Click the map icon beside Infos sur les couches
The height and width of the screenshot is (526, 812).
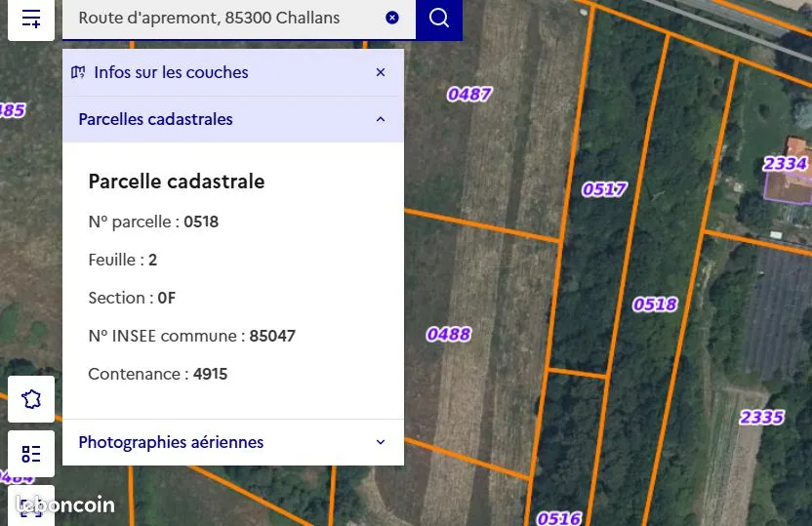click(78, 72)
